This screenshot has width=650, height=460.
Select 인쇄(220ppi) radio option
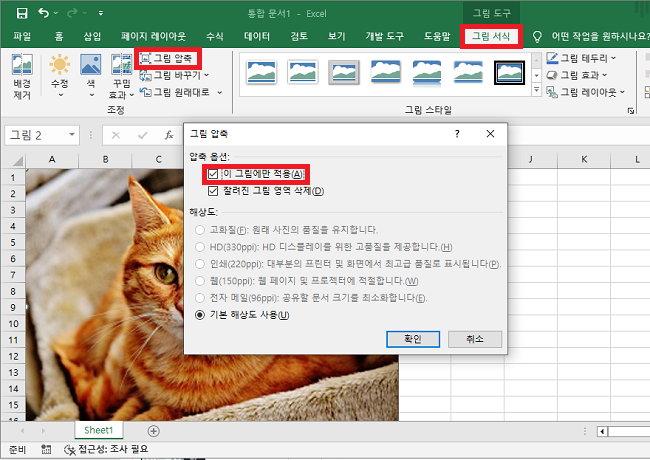point(200,264)
